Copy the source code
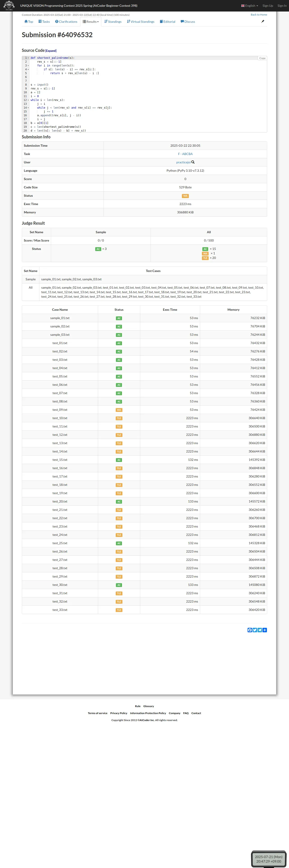This screenshot has width=289, height=868. point(262,58)
